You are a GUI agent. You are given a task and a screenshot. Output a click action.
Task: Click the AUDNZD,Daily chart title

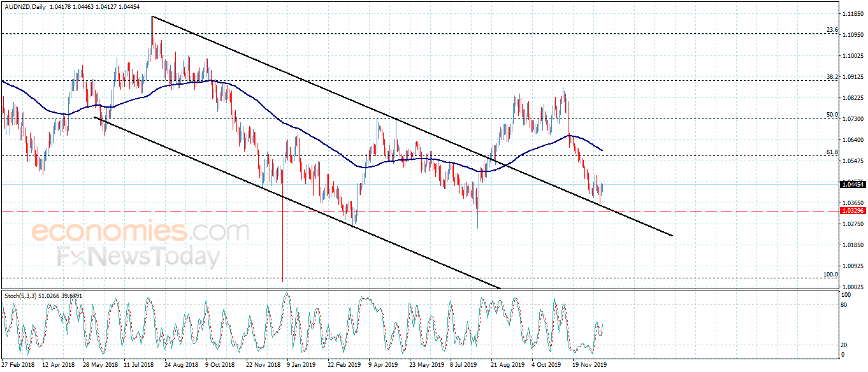pos(25,6)
